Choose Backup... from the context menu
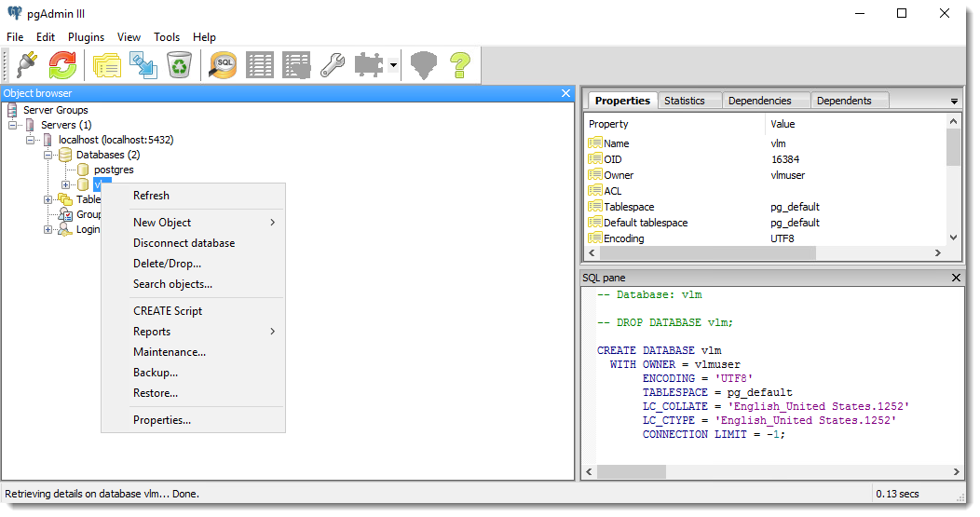Screen dimensions: 980x517 [x=193, y=374]
